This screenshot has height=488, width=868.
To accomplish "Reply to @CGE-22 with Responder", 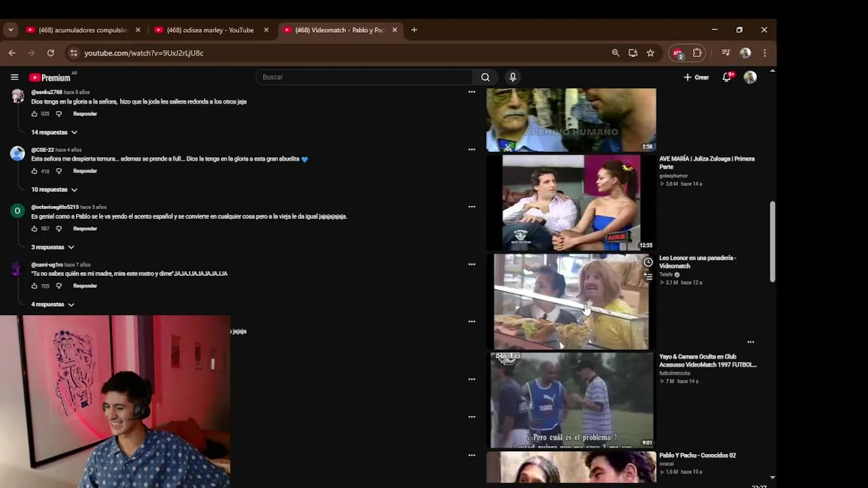I will (x=85, y=171).
